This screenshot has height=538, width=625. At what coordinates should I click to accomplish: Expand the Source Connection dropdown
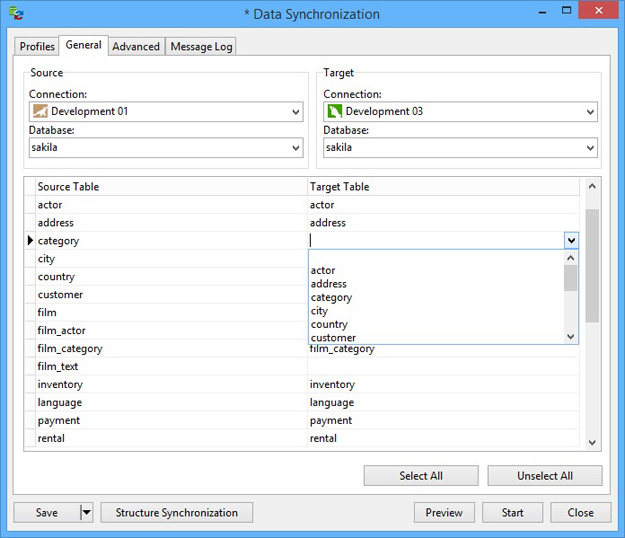(296, 112)
